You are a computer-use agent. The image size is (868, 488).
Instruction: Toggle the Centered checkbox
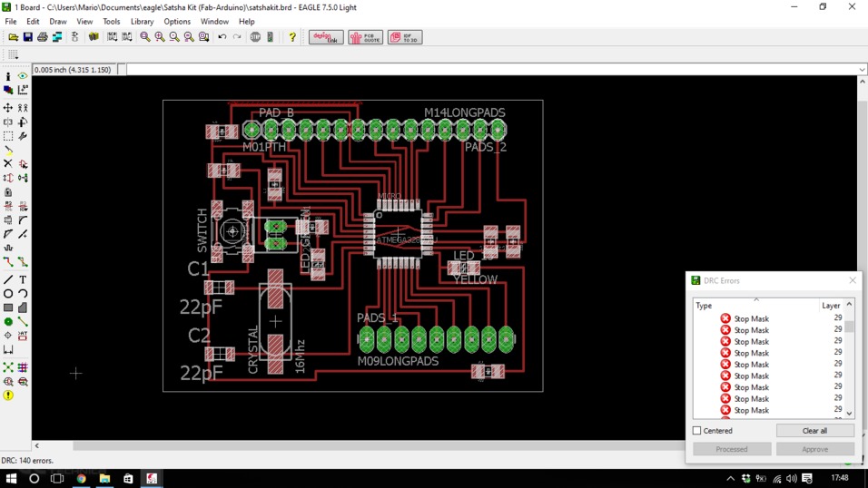[x=697, y=431]
